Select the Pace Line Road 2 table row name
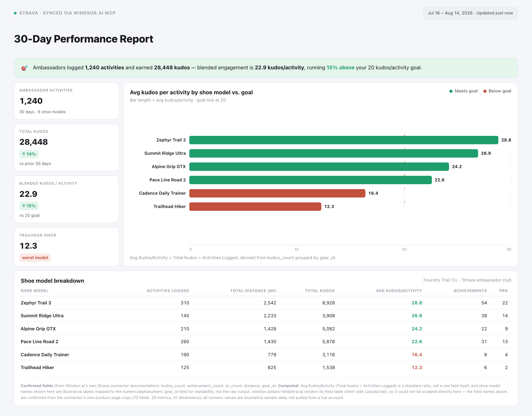 coord(39,342)
